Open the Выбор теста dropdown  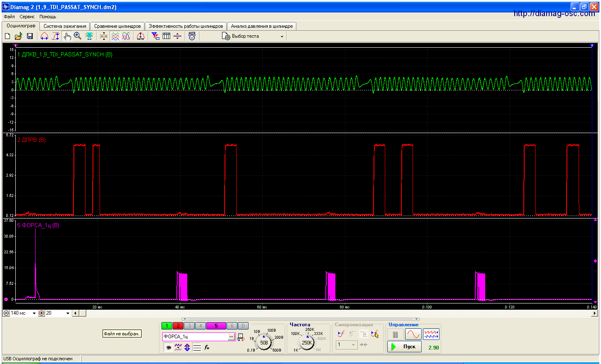pyautogui.click(x=253, y=36)
